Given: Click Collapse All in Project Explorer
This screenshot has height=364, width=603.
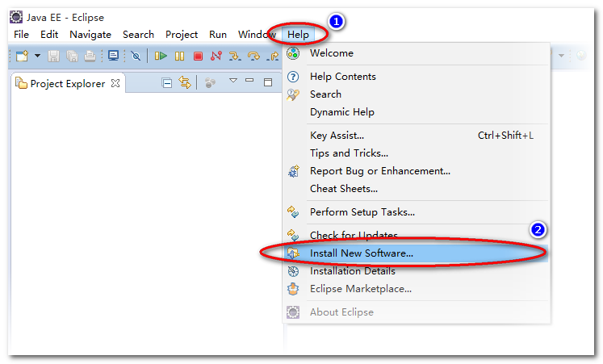Looking at the screenshot, I should click(167, 82).
